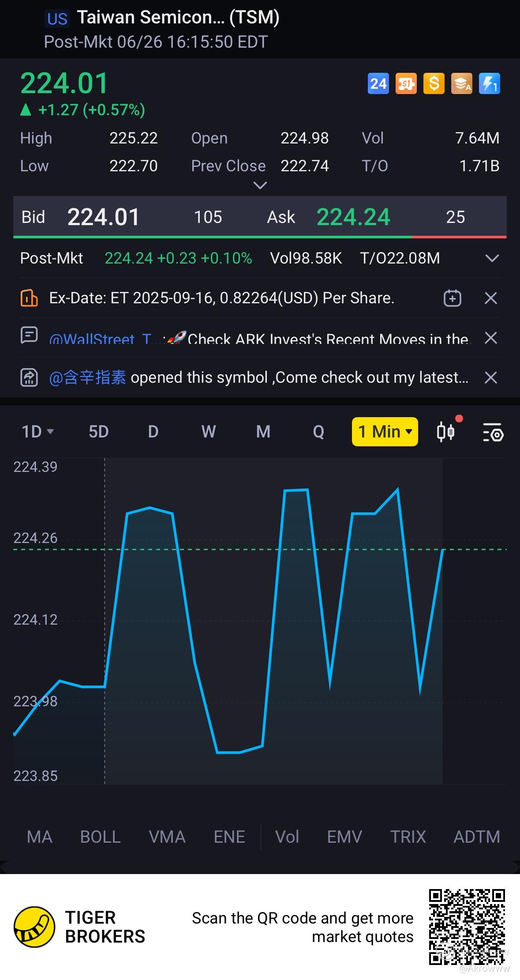Tap the Open value 224.98

(304, 138)
